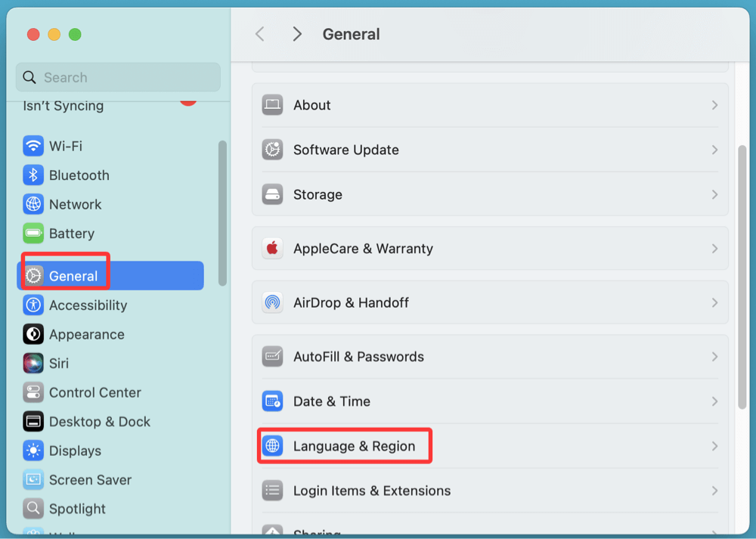Open Accessibility from the sidebar icon
This screenshot has width=756, height=539.
[x=33, y=305]
